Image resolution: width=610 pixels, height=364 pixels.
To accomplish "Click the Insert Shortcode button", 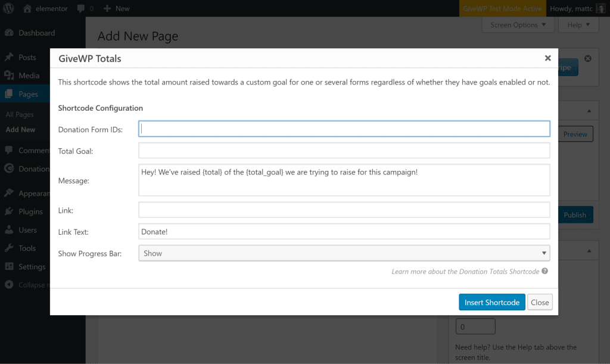I will [491, 302].
